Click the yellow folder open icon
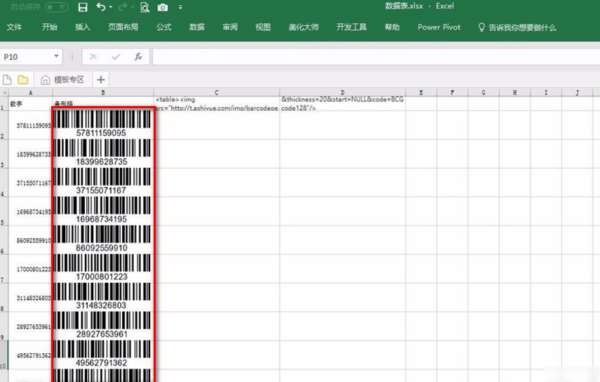 23,80
